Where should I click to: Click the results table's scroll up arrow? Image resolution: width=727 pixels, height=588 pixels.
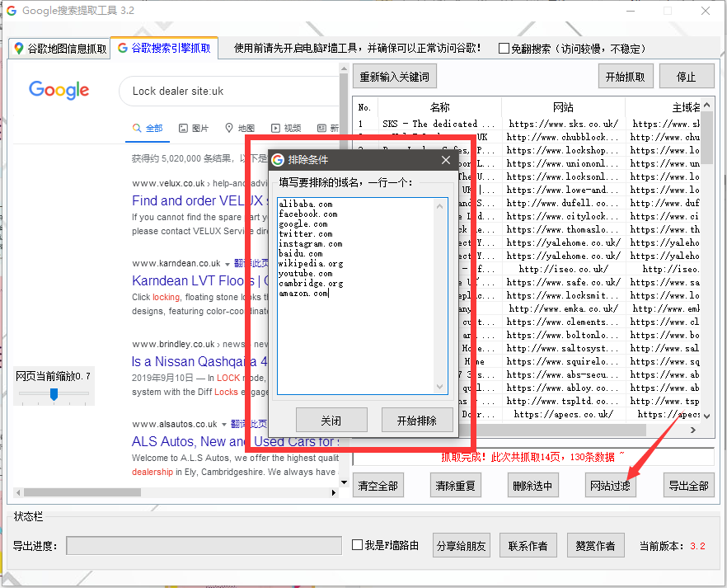(x=706, y=106)
